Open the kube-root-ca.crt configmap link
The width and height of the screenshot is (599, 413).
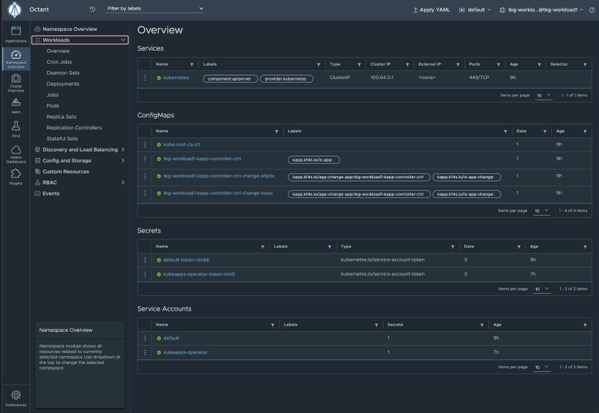181,145
